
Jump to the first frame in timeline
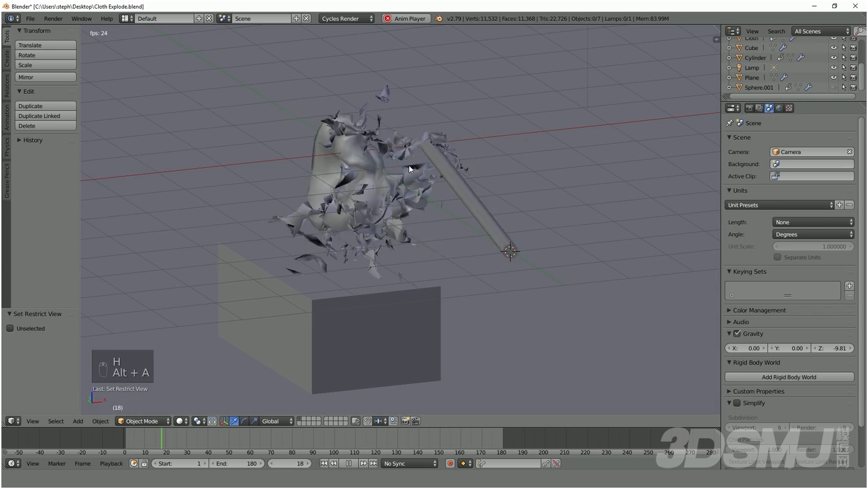click(x=324, y=463)
